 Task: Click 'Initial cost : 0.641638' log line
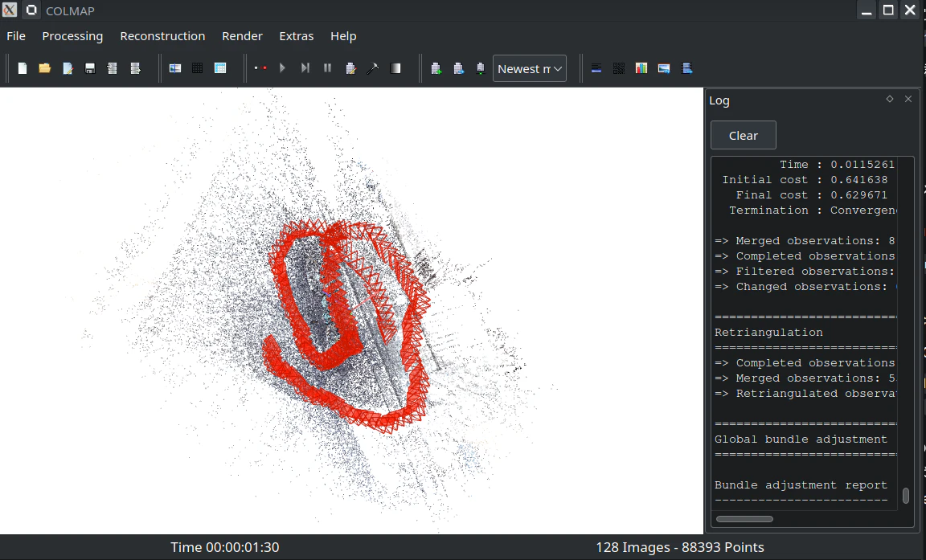pos(805,179)
